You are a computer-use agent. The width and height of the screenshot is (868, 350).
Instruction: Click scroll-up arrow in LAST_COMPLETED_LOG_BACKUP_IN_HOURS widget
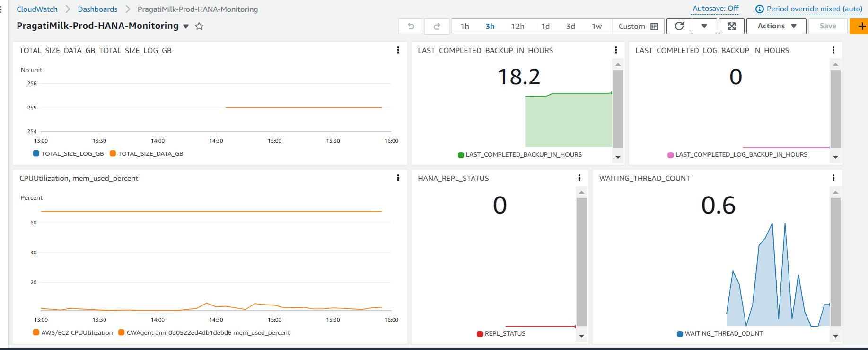tap(835, 64)
